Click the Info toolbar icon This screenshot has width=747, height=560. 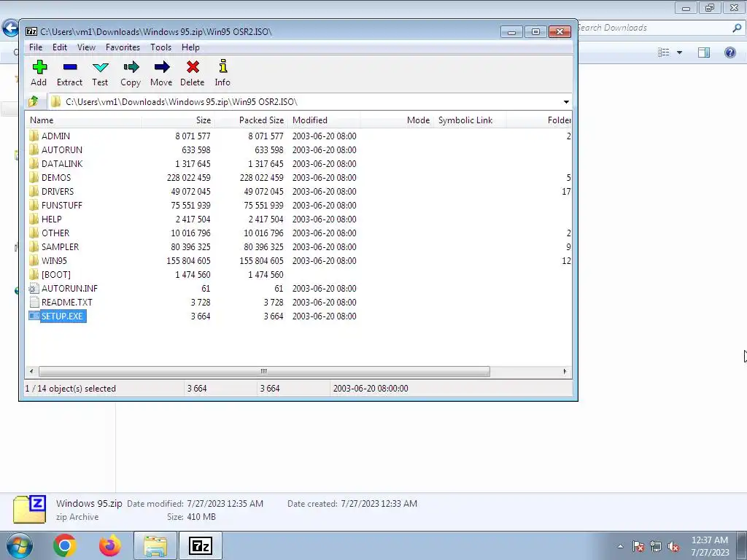(x=222, y=66)
